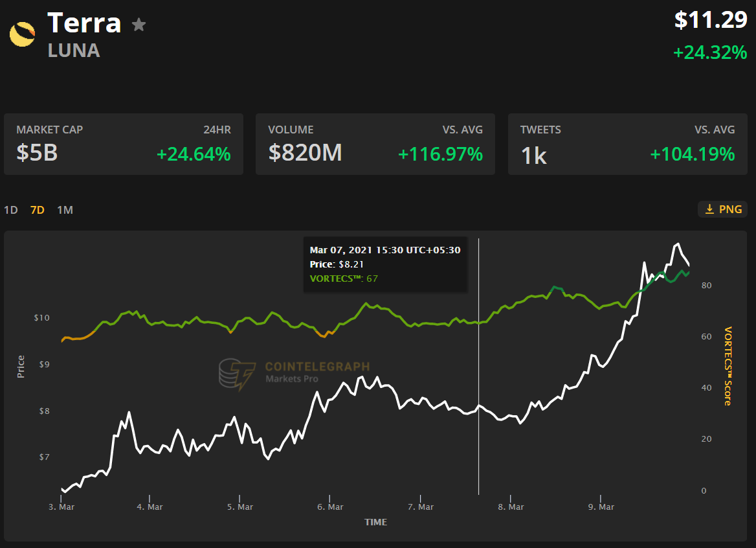Switch chart to 1D timeframe
This screenshot has width=756, height=548.
pos(11,210)
